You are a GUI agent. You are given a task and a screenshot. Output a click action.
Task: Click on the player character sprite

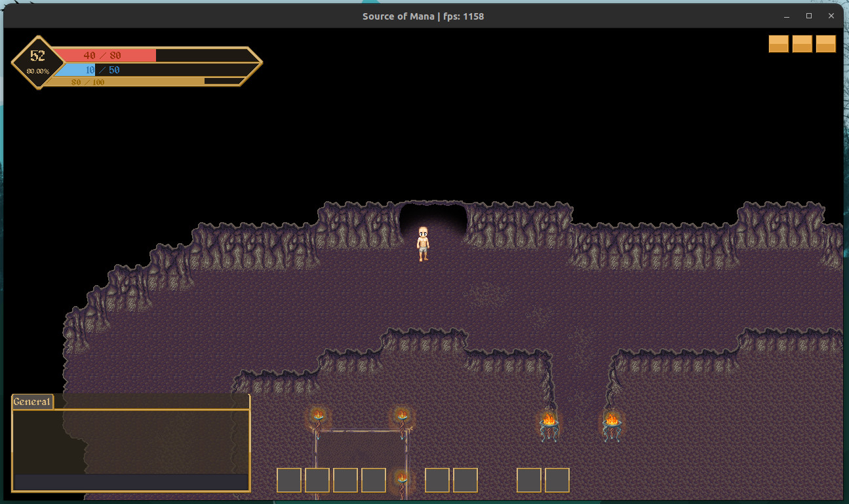423,244
